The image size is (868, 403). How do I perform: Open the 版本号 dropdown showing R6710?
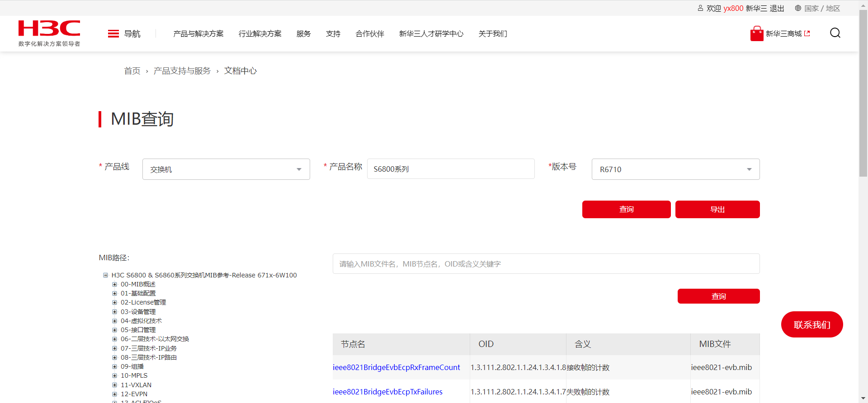[675, 169]
